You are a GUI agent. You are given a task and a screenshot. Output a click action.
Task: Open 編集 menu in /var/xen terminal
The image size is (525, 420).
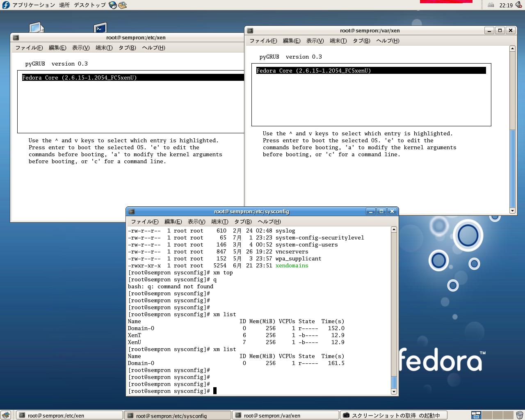pos(292,41)
